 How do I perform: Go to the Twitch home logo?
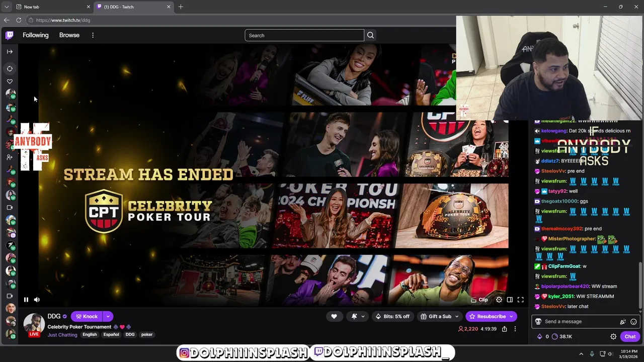pos(10,35)
